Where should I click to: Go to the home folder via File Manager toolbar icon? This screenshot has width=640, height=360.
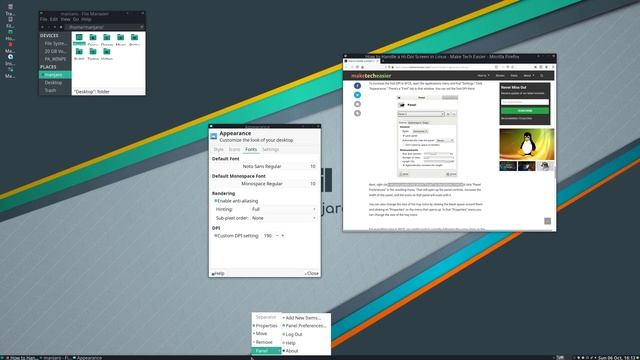(61, 27)
